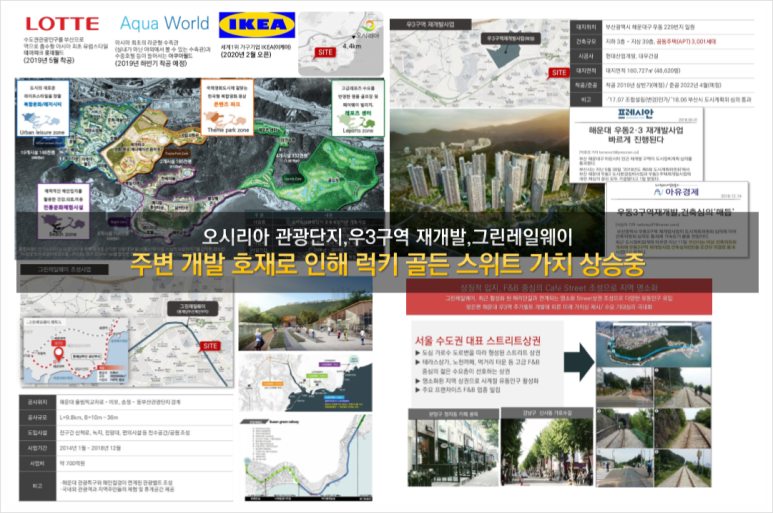Click the SITE marker on the 우3구역 map

pos(559,72)
